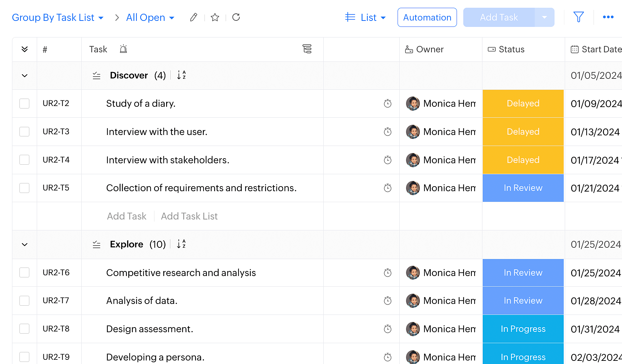The width and height of the screenshot is (622, 364).
Task: Click the reminder alarm icon in Task header
Action: pyautogui.click(x=123, y=49)
